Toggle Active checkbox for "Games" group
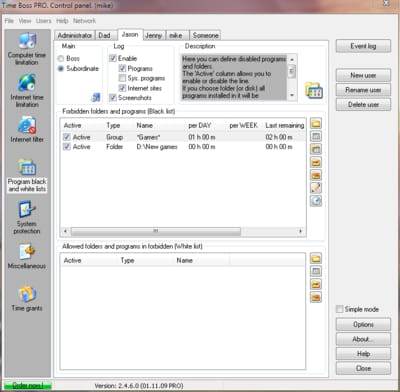 (x=67, y=137)
